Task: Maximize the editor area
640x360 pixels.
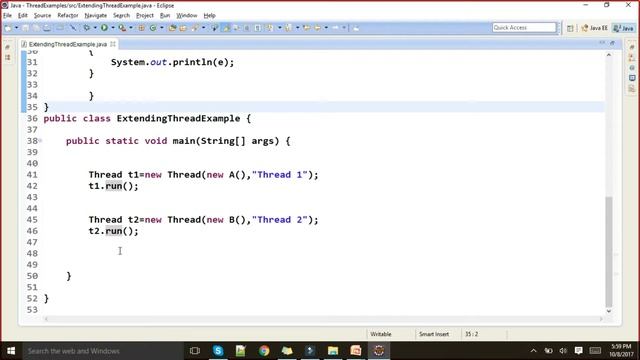Action: pos(612,43)
